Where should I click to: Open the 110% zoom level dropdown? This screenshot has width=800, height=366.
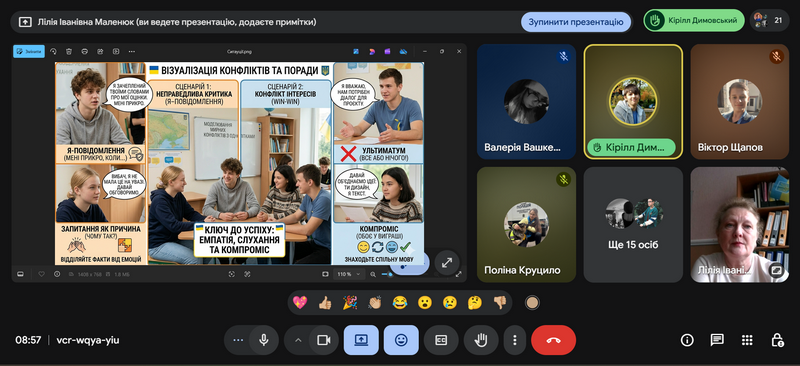[x=349, y=274]
